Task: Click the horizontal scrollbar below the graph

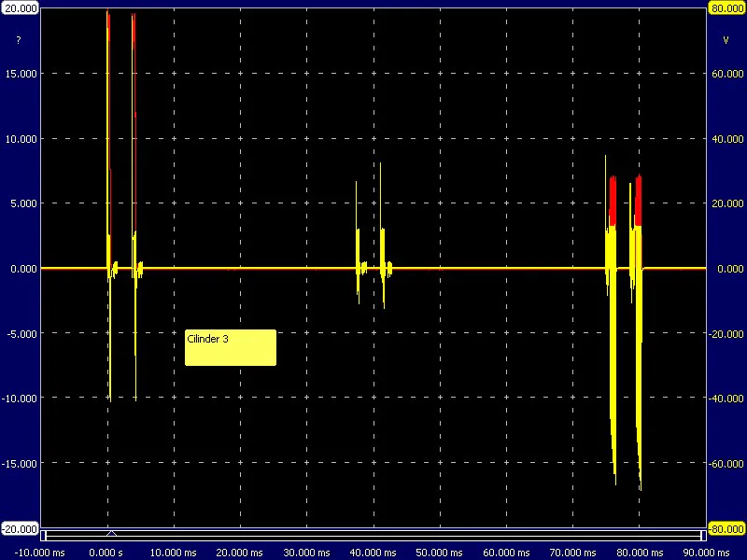Action: tap(373, 536)
